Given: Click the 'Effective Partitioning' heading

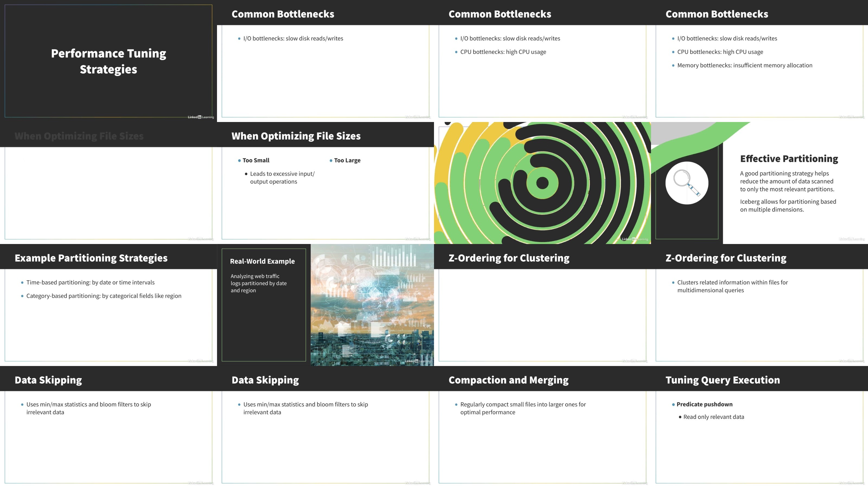Looking at the screenshot, I should click(789, 159).
